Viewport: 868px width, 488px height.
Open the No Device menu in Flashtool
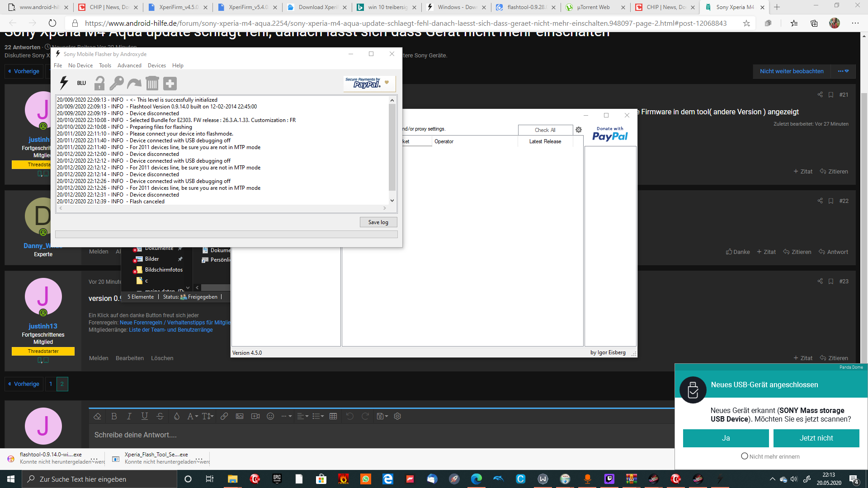[80, 66]
